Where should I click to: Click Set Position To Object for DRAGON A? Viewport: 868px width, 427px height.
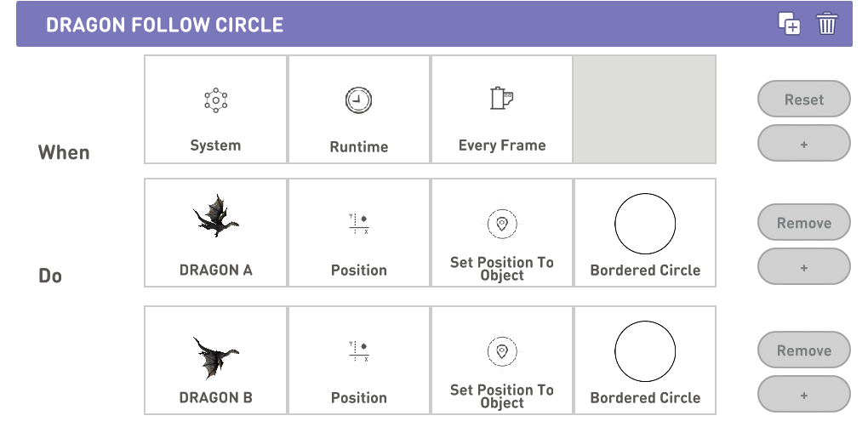(501, 232)
